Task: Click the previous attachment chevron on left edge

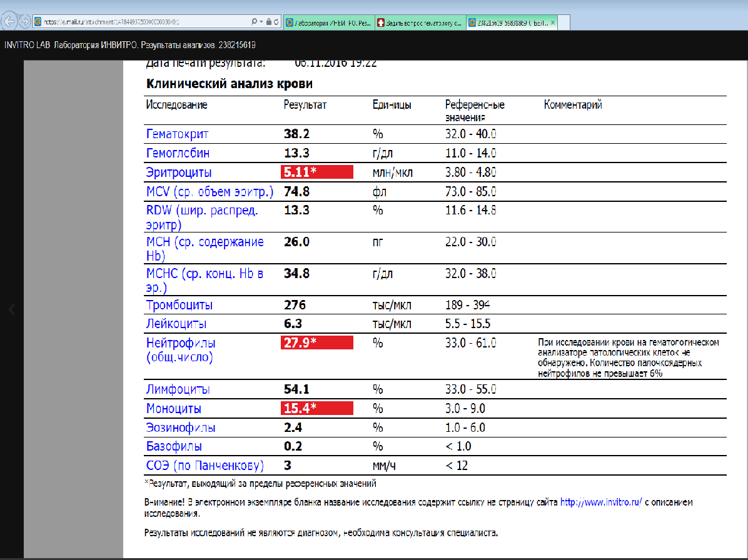Action: 11,308
